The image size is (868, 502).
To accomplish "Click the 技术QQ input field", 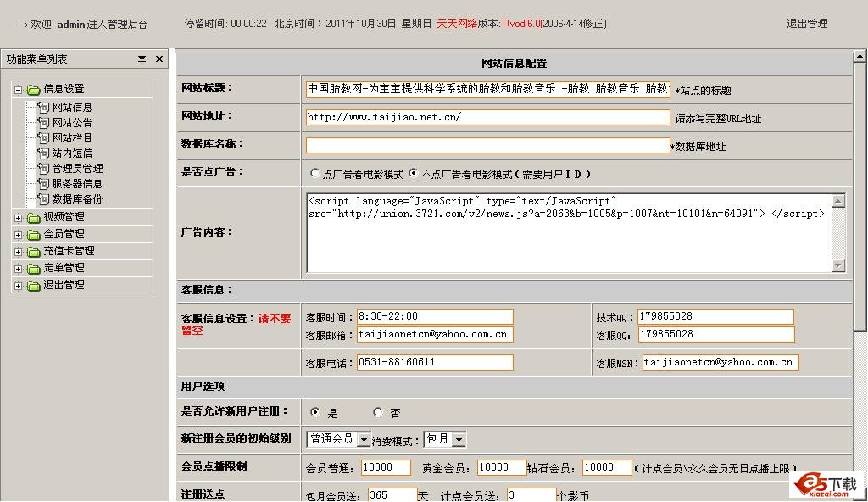I will (715, 316).
